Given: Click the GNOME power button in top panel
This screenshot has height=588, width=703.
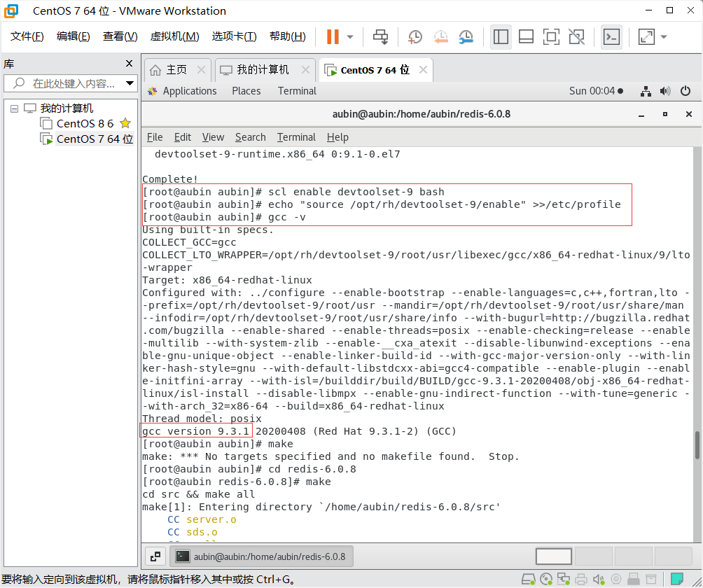Looking at the screenshot, I should 685,90.
